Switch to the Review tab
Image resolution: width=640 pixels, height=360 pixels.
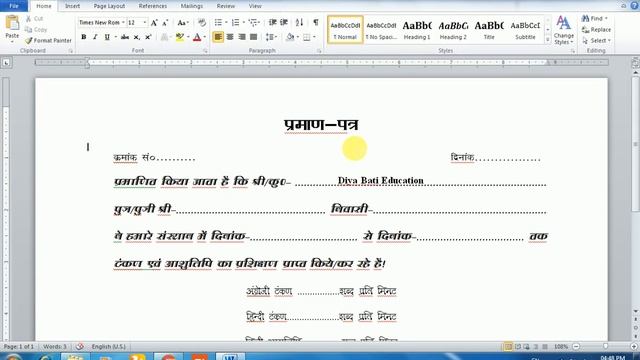click(x=226, y=6)
